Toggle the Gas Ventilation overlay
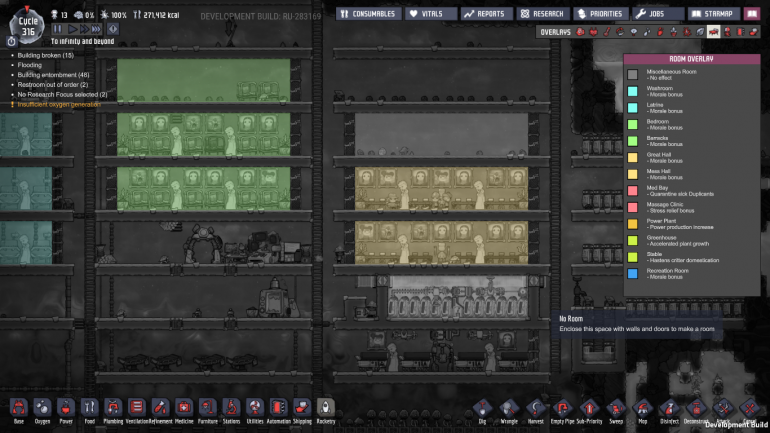 click(660, 32)
